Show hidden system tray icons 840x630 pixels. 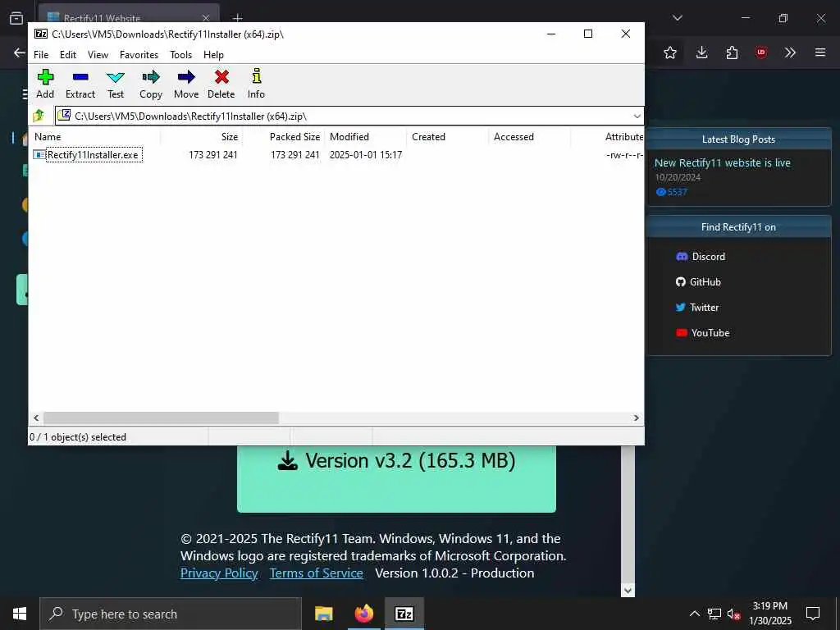tap(694, 614)
